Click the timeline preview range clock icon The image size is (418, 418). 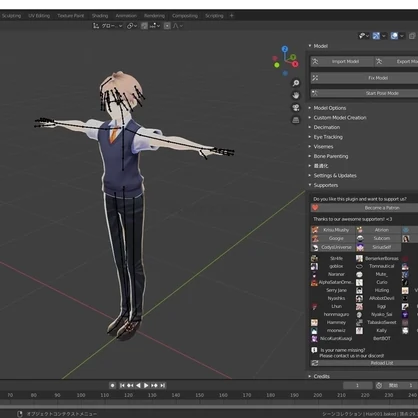click(379, 385)
